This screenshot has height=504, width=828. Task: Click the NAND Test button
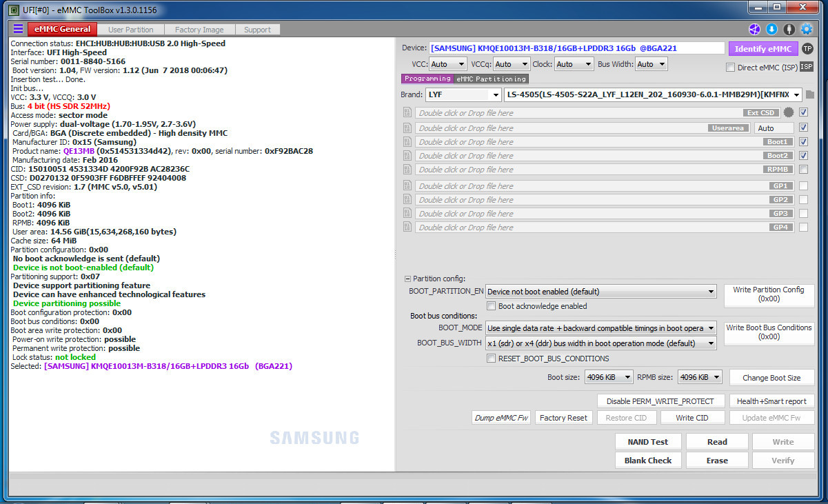[648, 442]
